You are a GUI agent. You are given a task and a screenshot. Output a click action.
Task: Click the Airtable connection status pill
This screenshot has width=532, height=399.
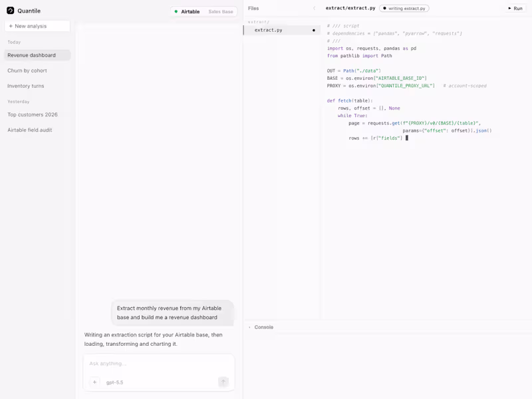coord(203,11)
